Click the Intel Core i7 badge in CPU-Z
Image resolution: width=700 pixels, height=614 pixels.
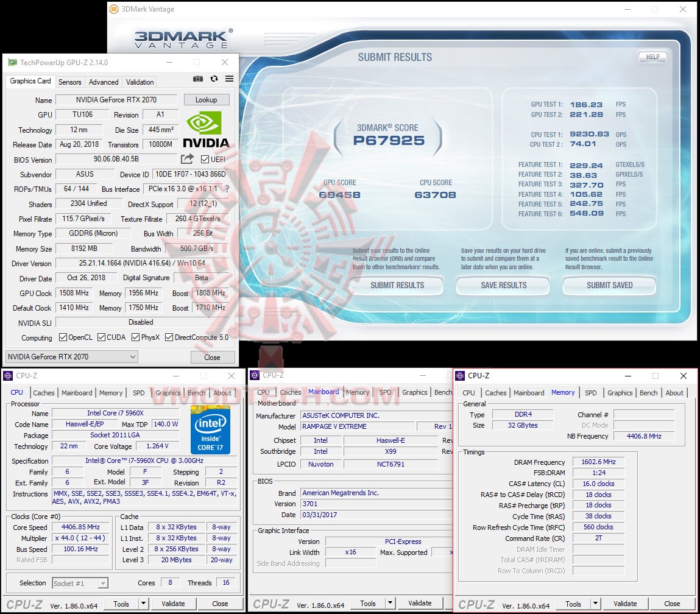pos(210,429)
